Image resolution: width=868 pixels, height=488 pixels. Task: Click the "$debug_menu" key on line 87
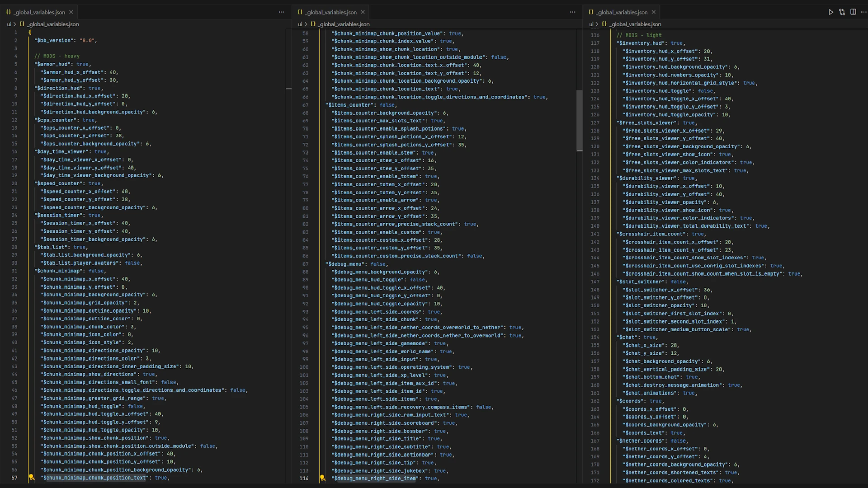pos(344,264)
